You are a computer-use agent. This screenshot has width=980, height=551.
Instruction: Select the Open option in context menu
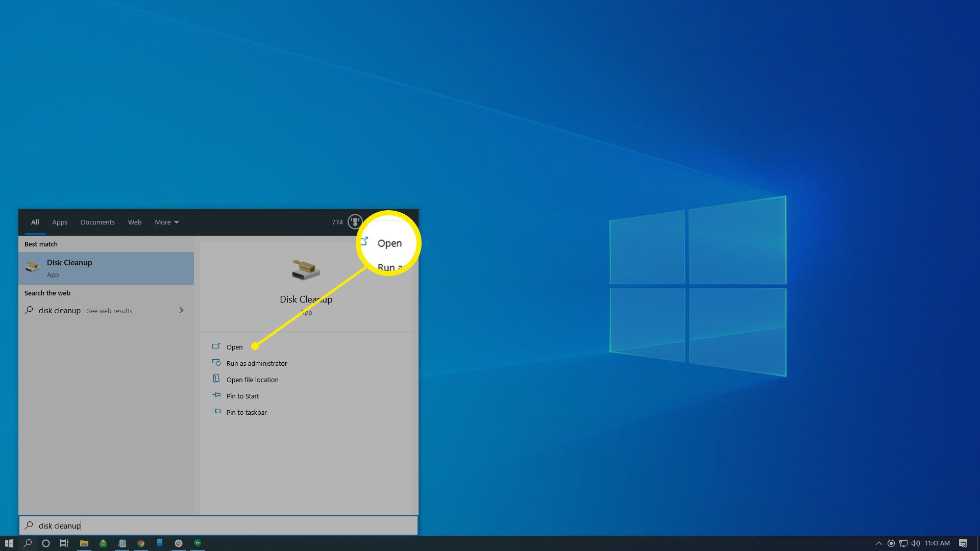click(x=234, y=346)
